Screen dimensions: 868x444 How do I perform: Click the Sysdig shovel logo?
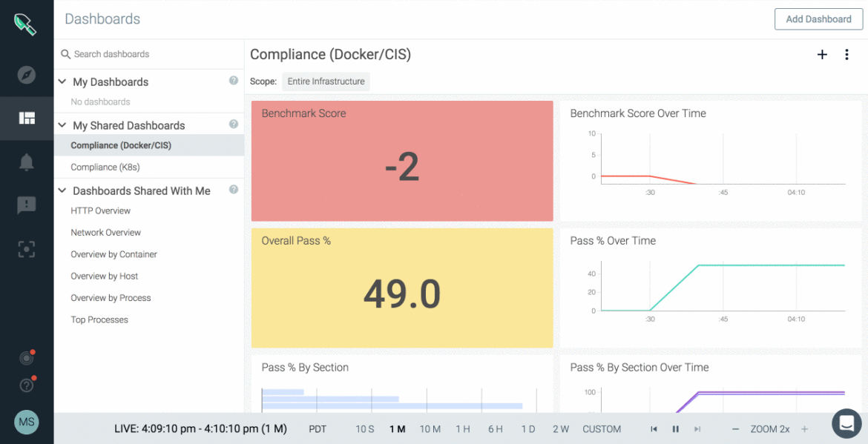click(x=27, y=24)
